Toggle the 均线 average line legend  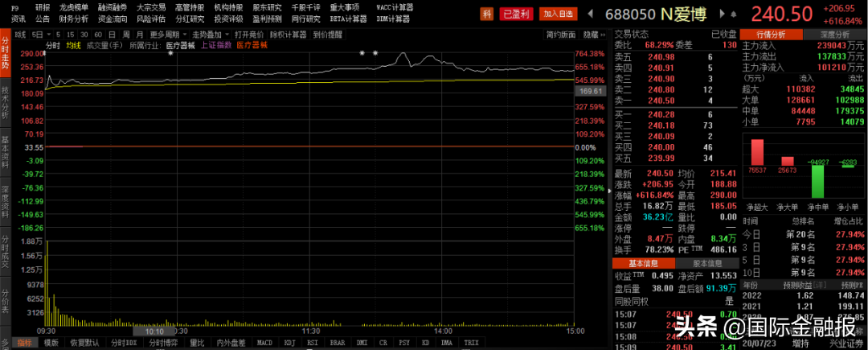(x=73, y=45)
